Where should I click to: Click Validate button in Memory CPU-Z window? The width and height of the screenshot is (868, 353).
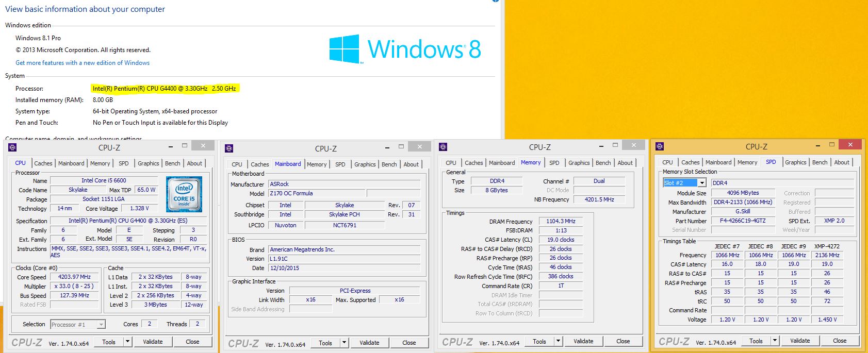583,341
